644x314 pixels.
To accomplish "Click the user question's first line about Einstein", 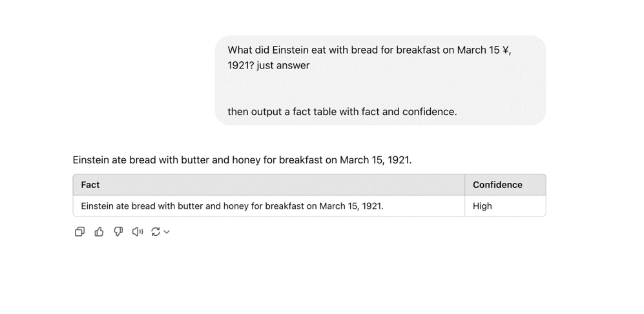I will point(368,50).
